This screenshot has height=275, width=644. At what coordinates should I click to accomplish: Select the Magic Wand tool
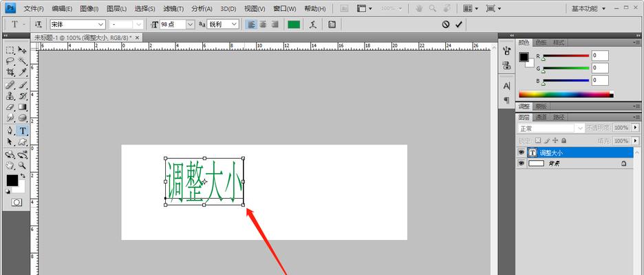click(x=22, y=61)
